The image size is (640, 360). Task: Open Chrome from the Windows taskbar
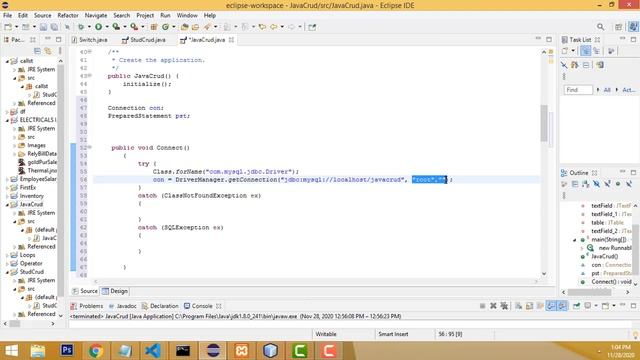pyautogui.click(x=96, y=351)
